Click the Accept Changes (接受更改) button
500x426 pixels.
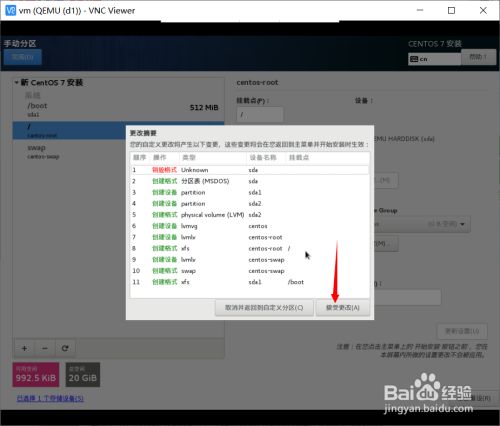click(343, 307)
